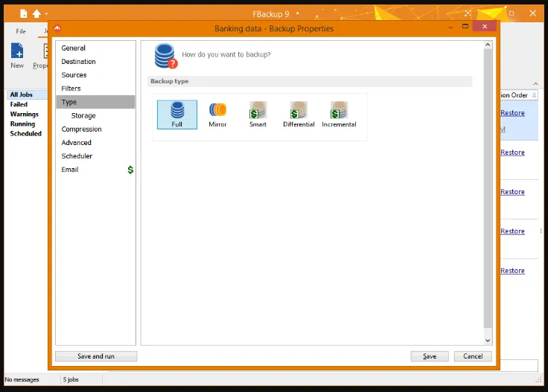Choose the Incremental backup type icon

click(x=339, y=115)
